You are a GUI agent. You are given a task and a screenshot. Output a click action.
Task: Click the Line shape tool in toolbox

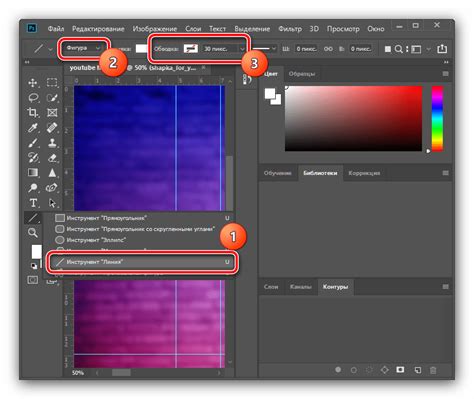tap(33, 218)
